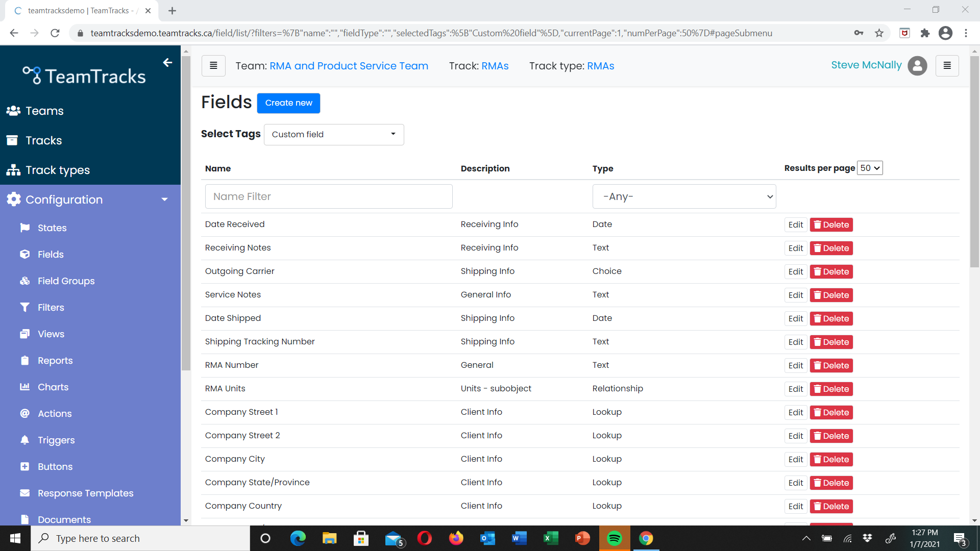Open Spotify from the taskbar
This screenshot has width=980, height=551.
click(615, 538)
